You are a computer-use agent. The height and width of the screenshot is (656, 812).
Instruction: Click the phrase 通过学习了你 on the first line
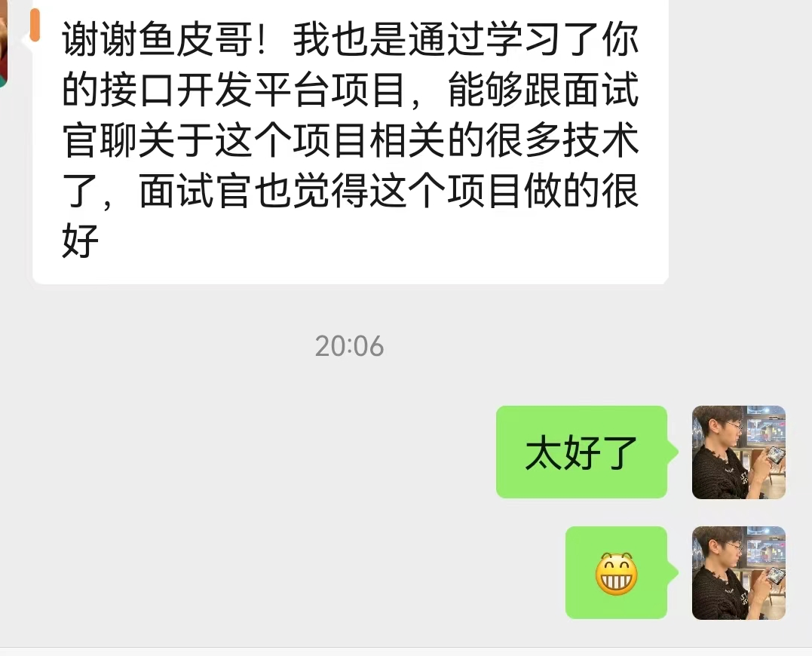tap(523, 40)
